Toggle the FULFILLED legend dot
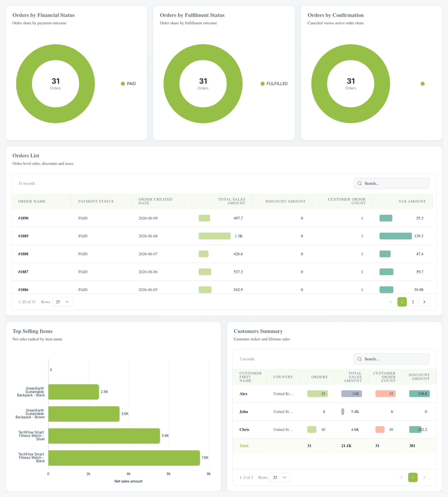Viewport: 448px width, 497px height. [x=263, y=84]
